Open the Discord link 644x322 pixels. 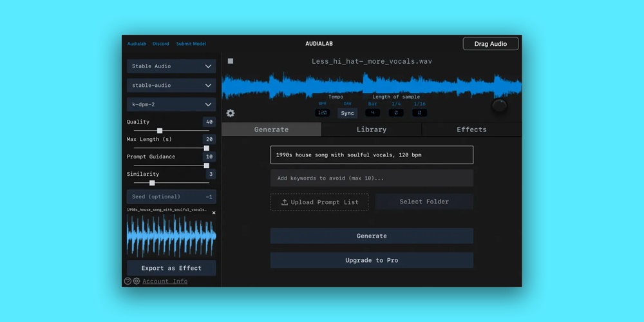pos(161,44)
